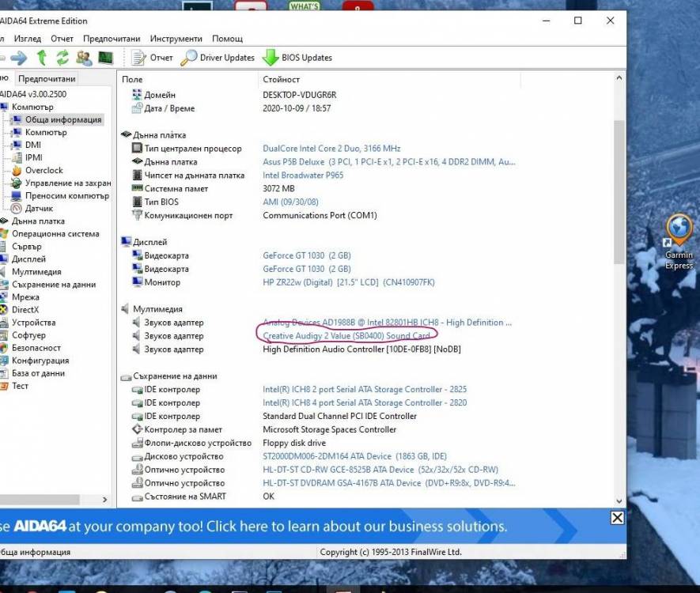The image size is (700, 593).
Task: Select Устройства tree item
Action: [x=34, y=323]
